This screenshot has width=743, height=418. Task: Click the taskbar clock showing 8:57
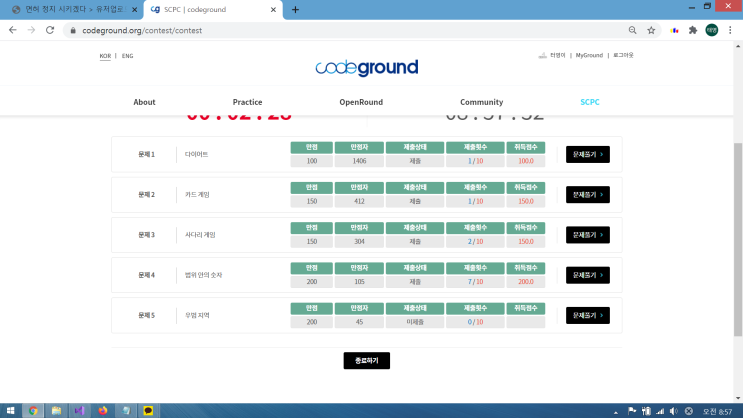pyautogui.click(x=717, y=411)
